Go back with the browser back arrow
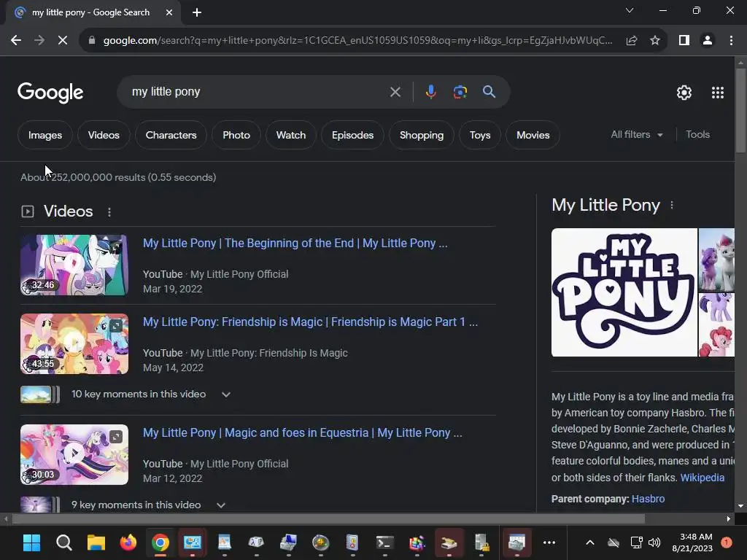 tap(16, 41)
